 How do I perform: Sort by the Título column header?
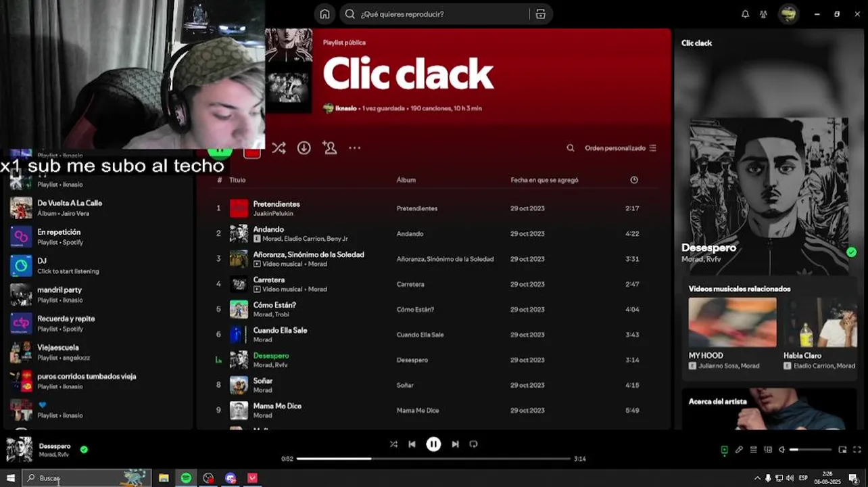(x=237, y=180)
